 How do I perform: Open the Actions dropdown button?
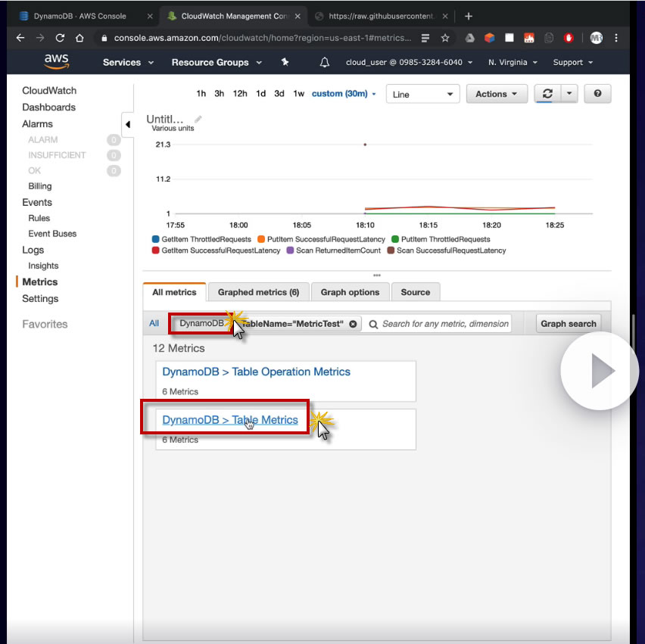[497, 94]
